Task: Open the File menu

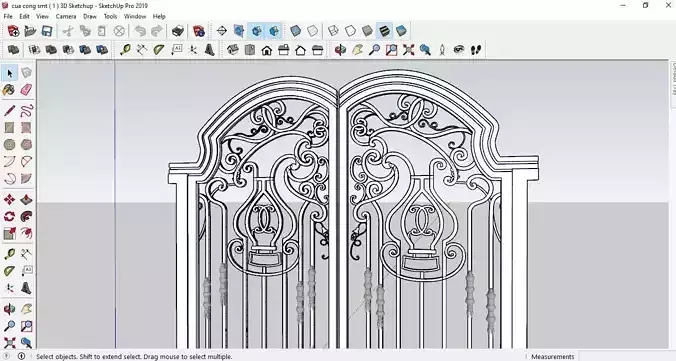Action: point(8,16)
